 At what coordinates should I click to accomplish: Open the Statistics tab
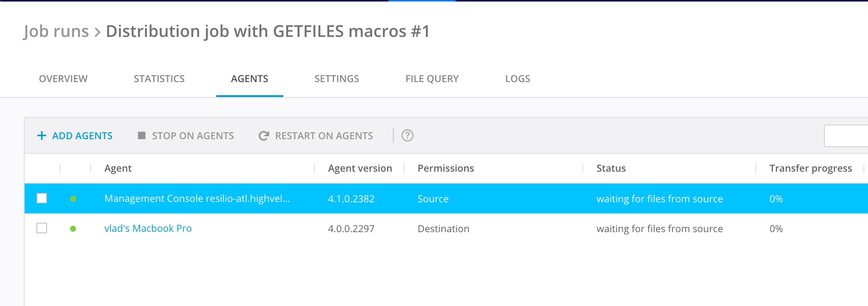(159, 79)
